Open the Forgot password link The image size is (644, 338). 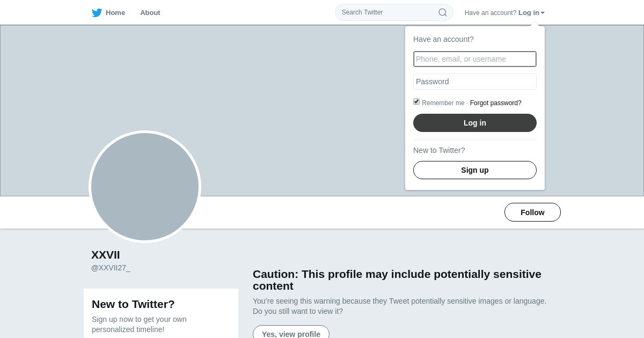pos(495,103)
